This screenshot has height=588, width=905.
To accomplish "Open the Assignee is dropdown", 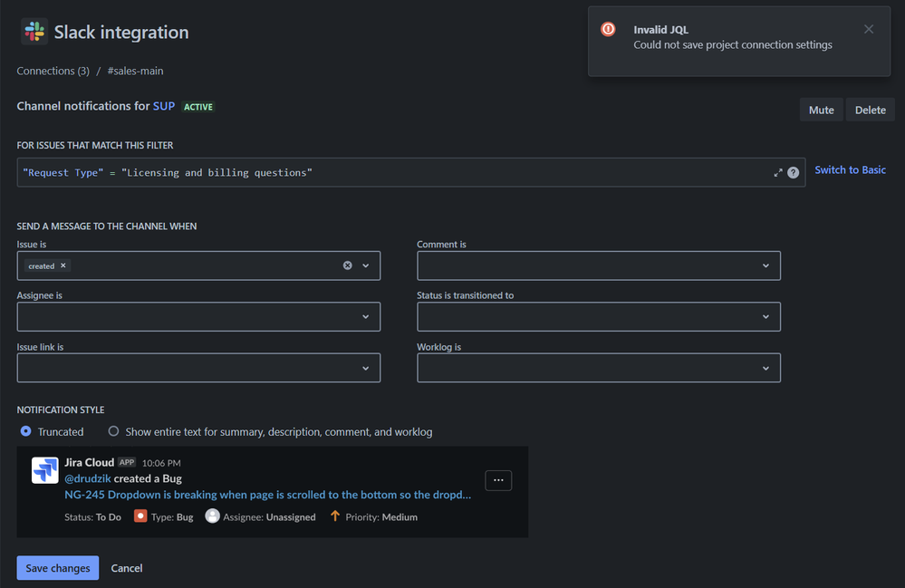I will [x=198, y=317].
